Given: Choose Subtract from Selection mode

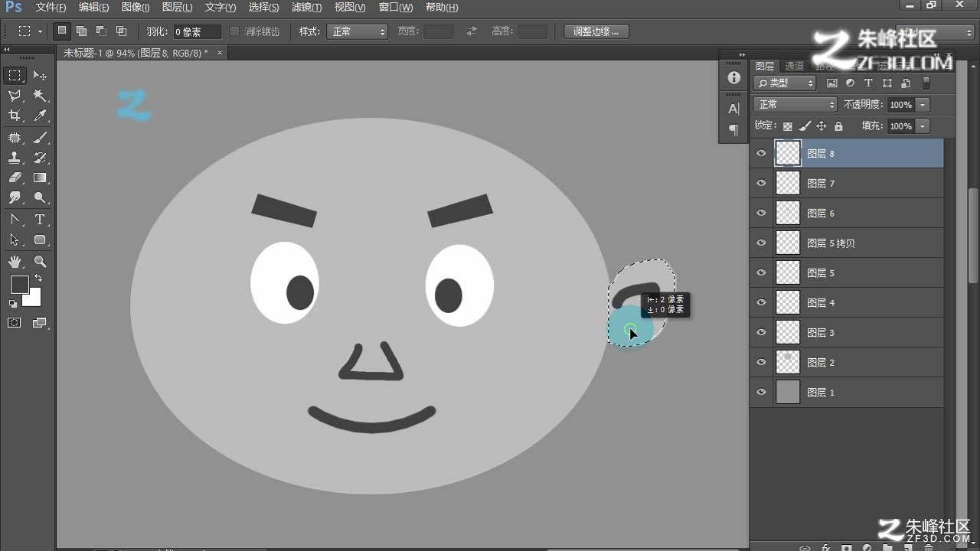Looking at the screenshot, I should pyautogui.click(x=101, y=31).
